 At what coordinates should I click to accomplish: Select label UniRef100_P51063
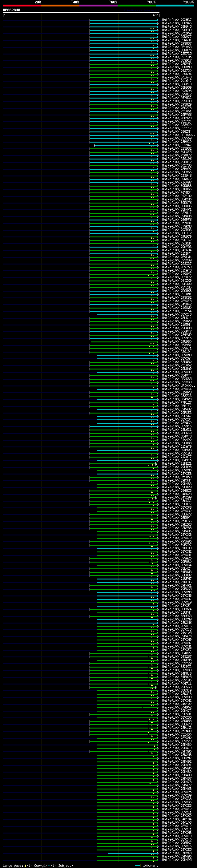(176, 47)
